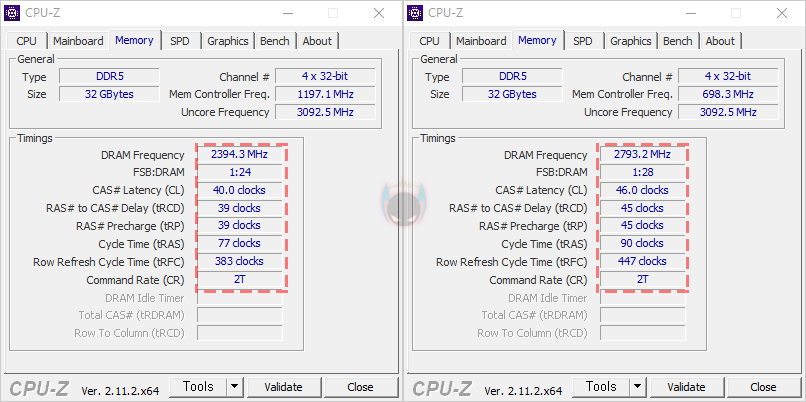Click CAS# Latency 40.0 clocks value

click(240, 190)
